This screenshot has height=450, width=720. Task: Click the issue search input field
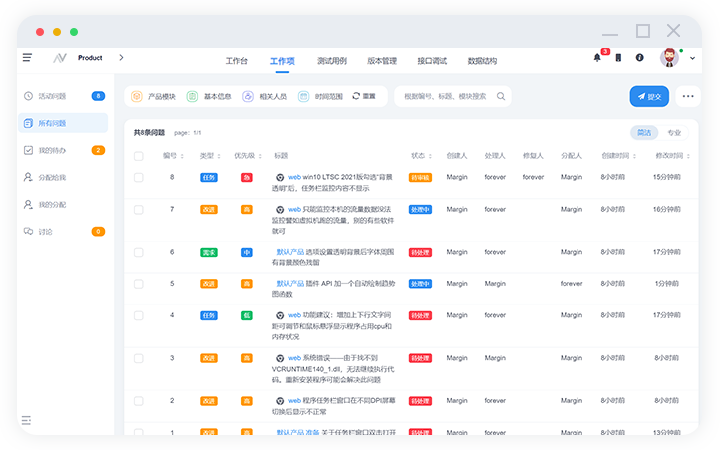445,97
